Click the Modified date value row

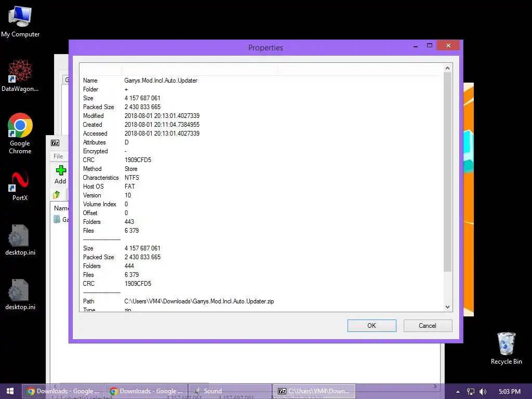(x=162, y=116)
